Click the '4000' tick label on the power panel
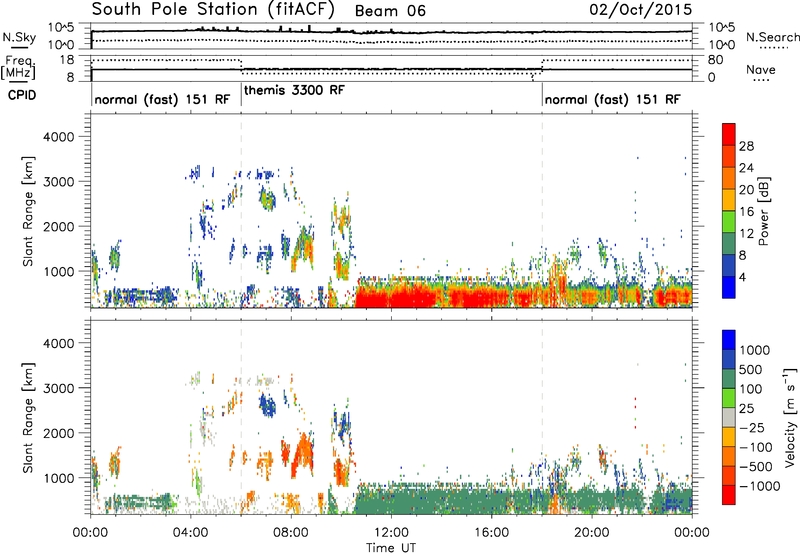 (x=58, y=137)
